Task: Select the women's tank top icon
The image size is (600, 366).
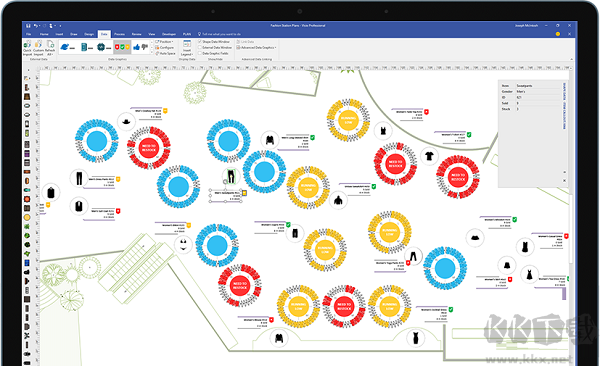Action: [x=383, y=131]
